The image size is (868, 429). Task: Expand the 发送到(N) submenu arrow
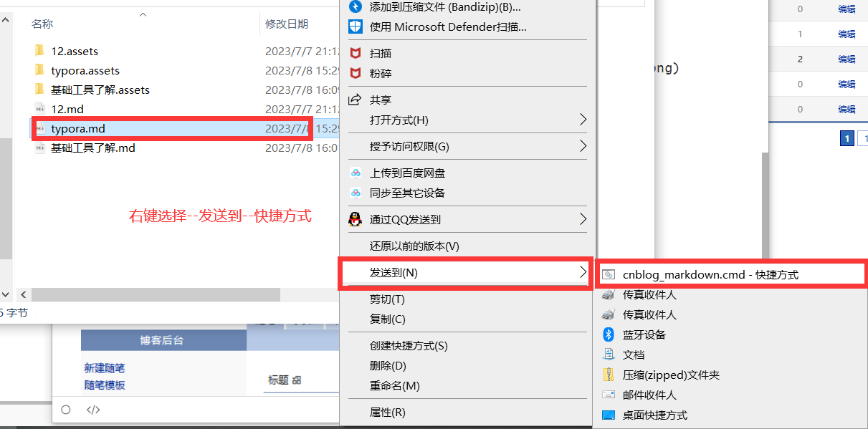click(x=583, y=272)
